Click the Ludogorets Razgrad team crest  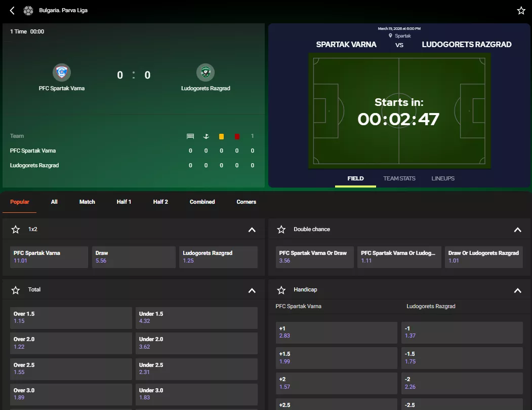click(x=206, y=72)
